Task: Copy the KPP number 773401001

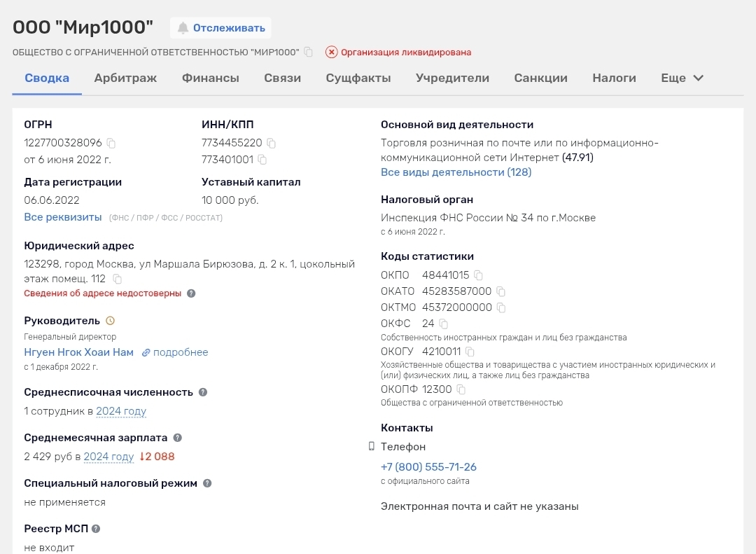Action: 262,160
